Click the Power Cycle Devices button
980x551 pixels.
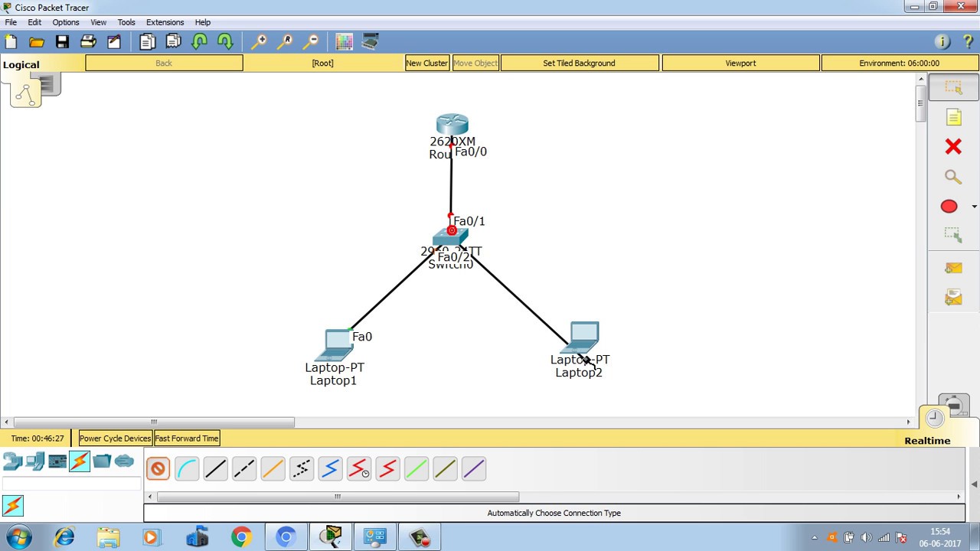[116, 439]
